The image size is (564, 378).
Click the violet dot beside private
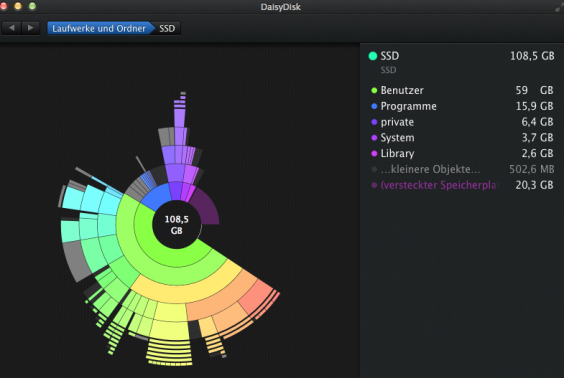click(374, 122)
